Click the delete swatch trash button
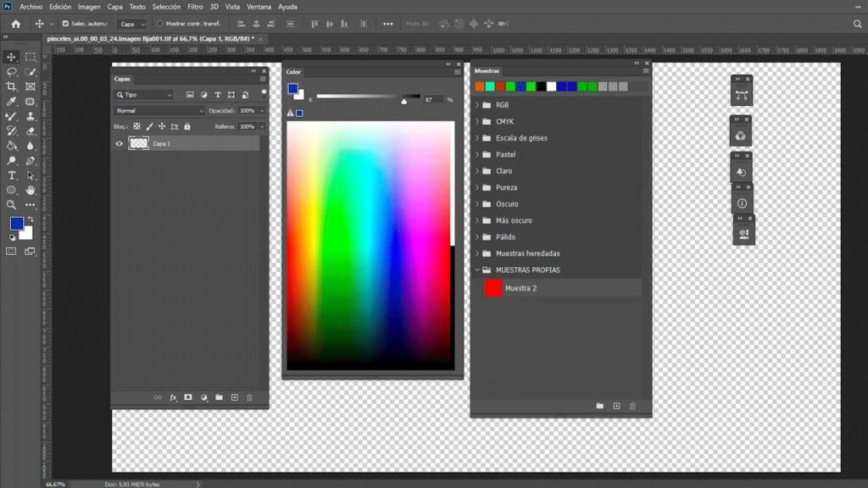 pos(632,406)
